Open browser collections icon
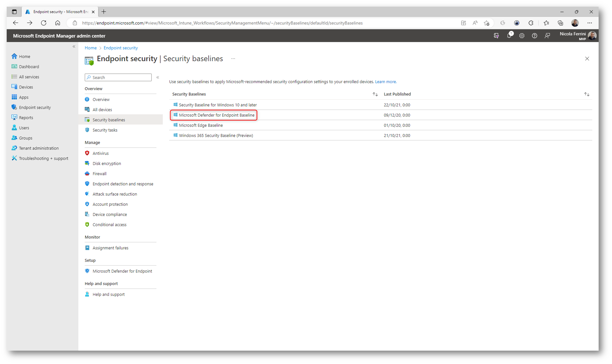Screen dimensions: 612x364 coord(560,23)
